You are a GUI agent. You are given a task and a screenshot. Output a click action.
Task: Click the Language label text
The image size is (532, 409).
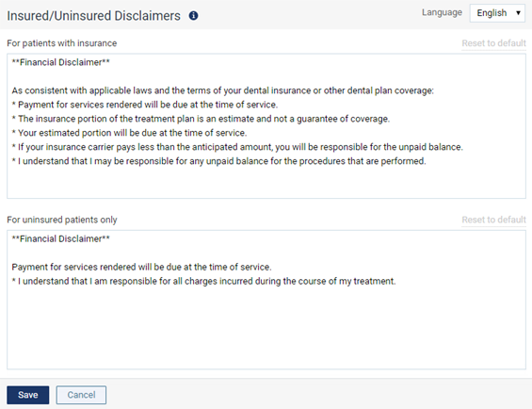click(442, 13)
